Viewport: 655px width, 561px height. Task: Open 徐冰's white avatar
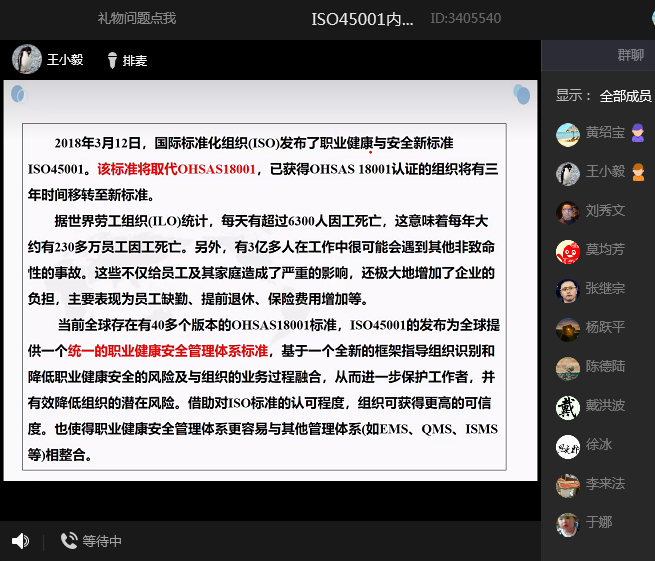pos(568,447)
